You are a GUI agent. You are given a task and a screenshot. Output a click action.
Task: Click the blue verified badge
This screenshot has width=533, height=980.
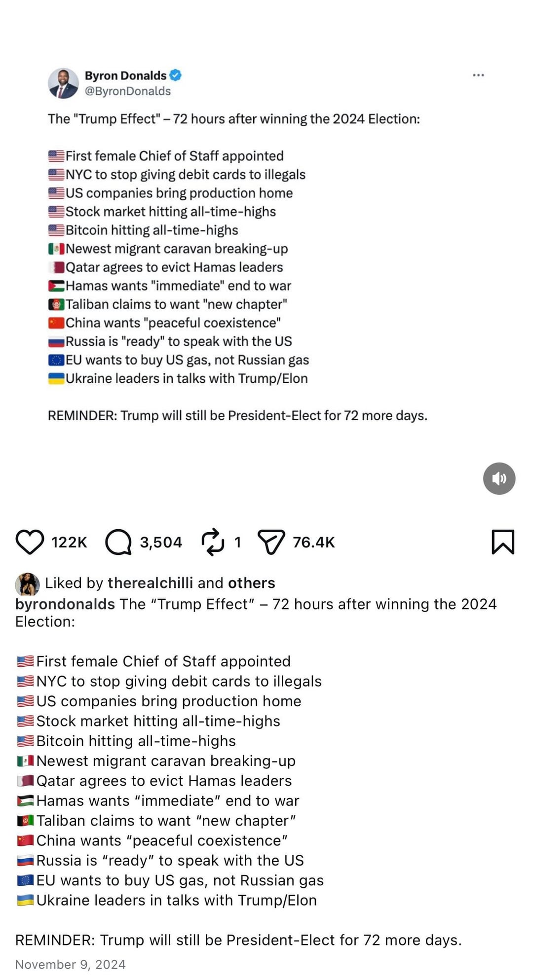175,75
